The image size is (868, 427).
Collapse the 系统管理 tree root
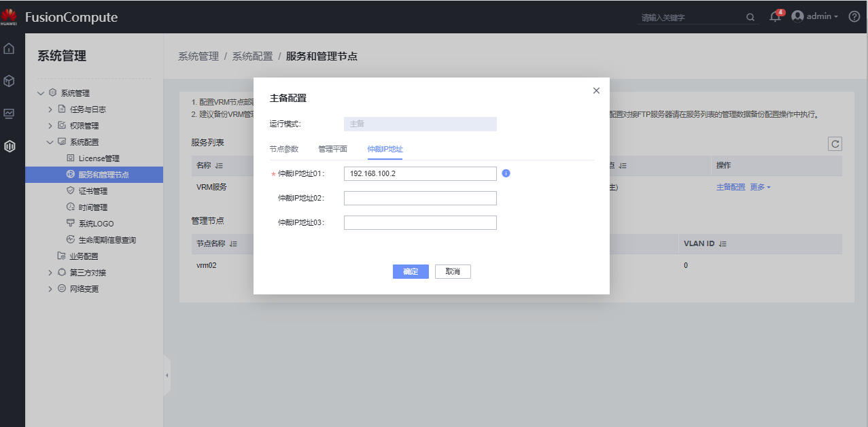coord(41,93)
